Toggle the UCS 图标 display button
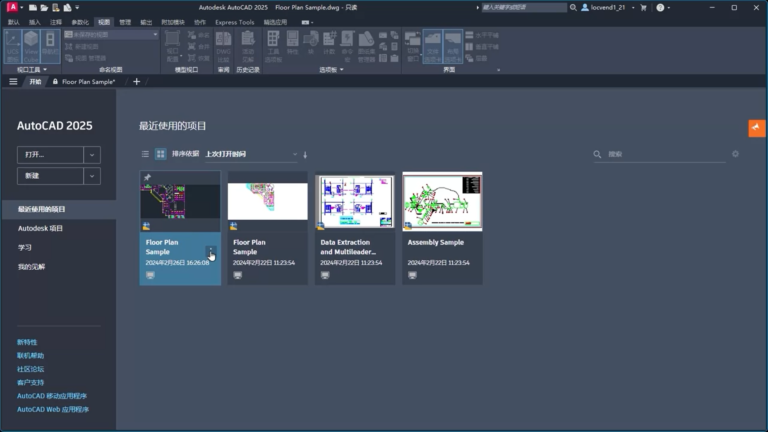The height and width of the screenshot is (432, 768). [13, 47]
